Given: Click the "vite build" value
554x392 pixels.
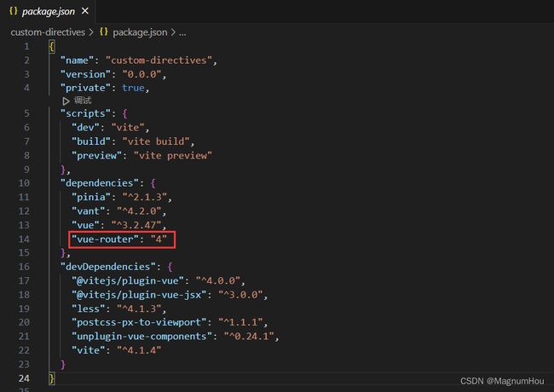Looking at the screenshot, I should click(156, 141).
